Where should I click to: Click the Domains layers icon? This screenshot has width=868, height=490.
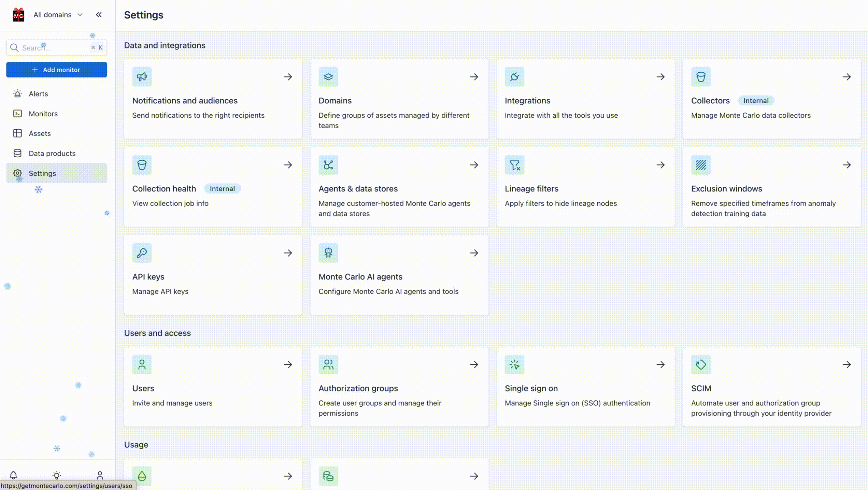coord(328,77)
